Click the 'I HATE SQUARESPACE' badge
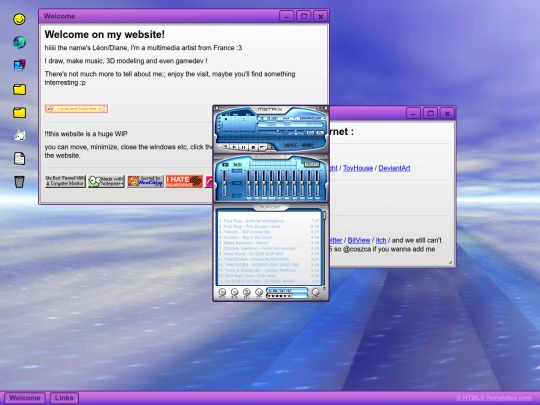Image resolution: width=540 pixels, height=405 pixels. click(184, 181)
